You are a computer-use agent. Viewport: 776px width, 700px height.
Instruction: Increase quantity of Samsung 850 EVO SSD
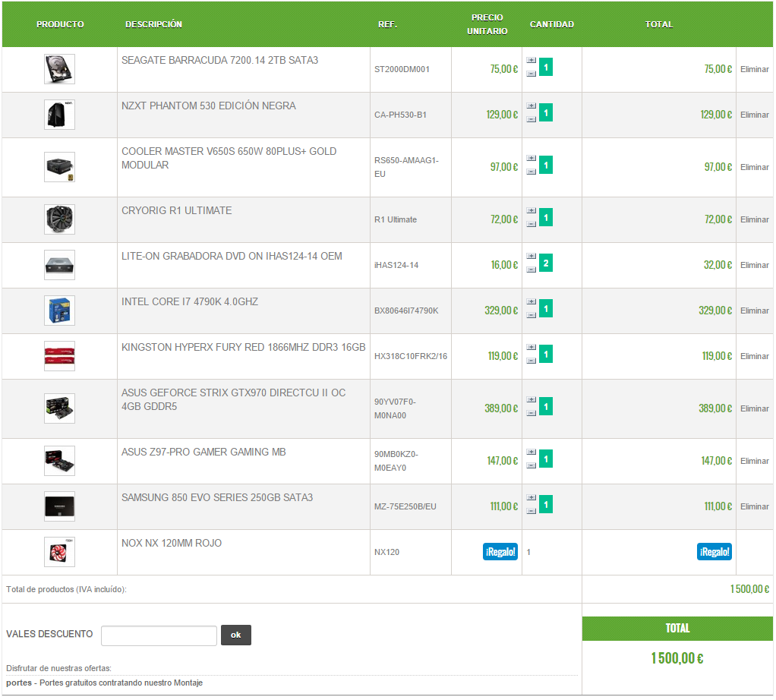tap(531, 497)
